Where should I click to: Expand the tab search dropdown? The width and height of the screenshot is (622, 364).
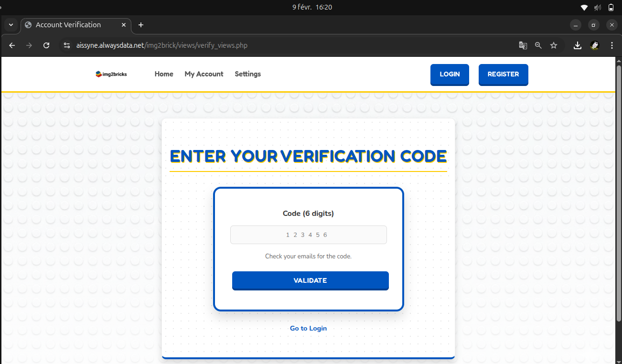pos(11,25)
